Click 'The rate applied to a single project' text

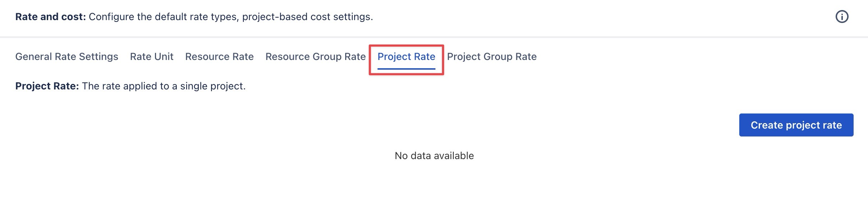pyautogui.click(x=164, y=86)
